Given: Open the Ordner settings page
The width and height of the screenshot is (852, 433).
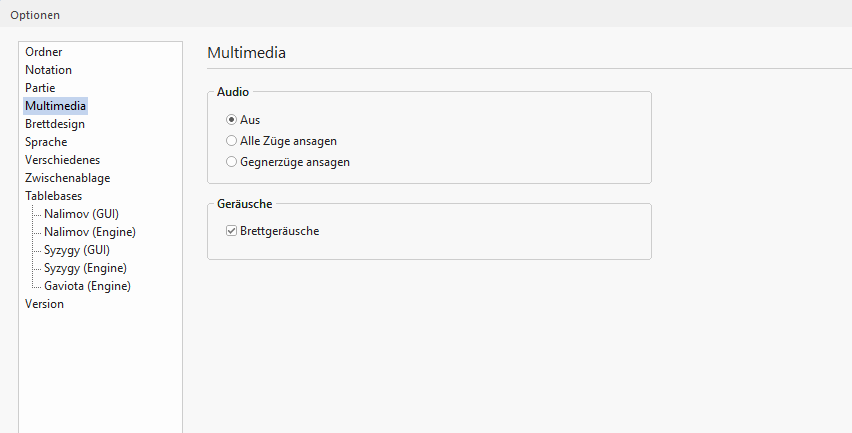Looking at the screenshot, I should tap(44, 52).
